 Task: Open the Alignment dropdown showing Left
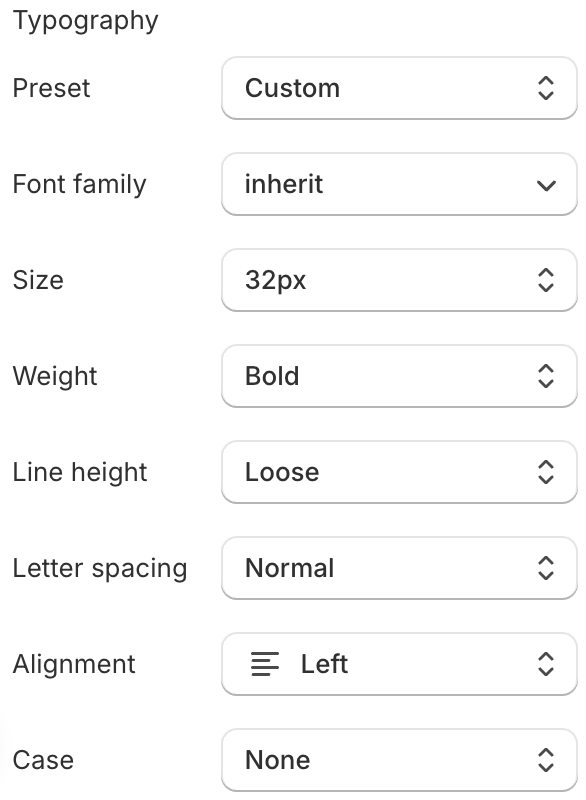coord(399,664)
